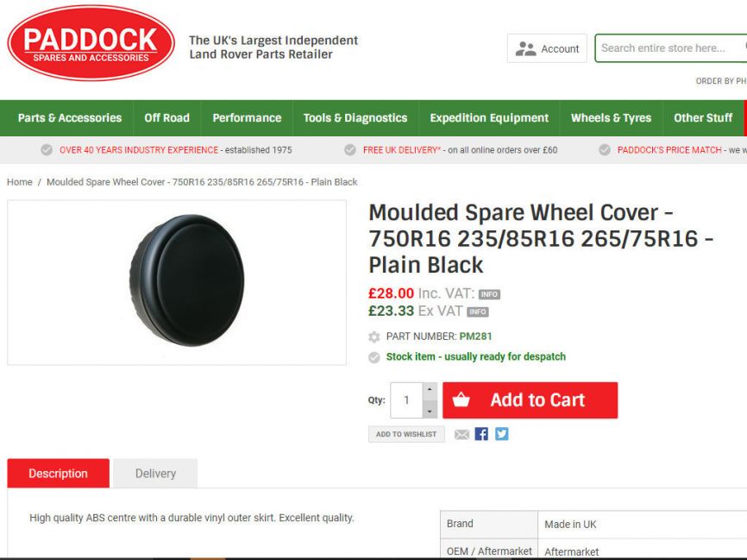Click the part number gear icon
The height and width of the screenshot is (560, 747).
coord(374,337)
